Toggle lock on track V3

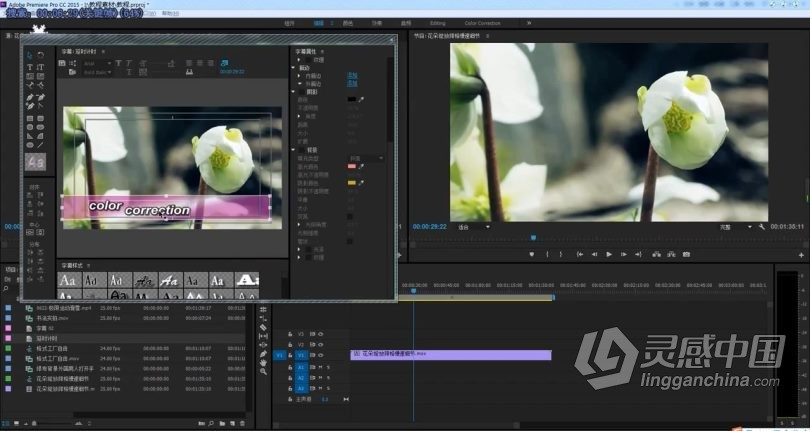coord(290,334)
